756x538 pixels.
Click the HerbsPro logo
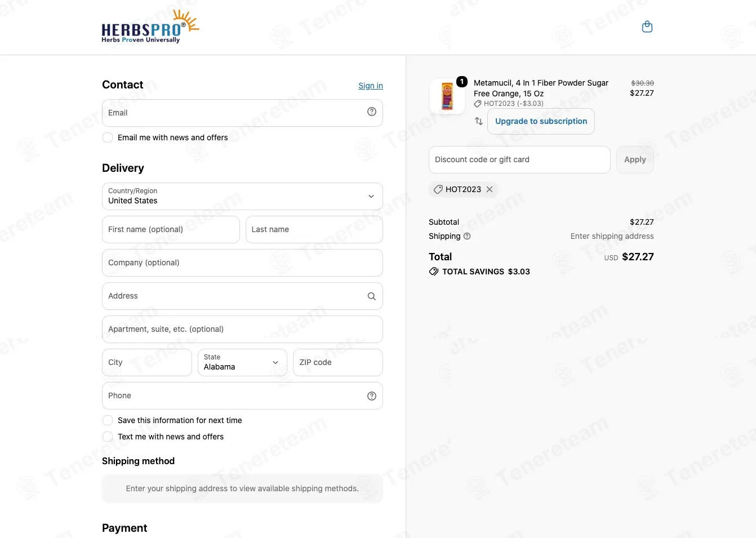pyautogui.click(x=150, y=26)
